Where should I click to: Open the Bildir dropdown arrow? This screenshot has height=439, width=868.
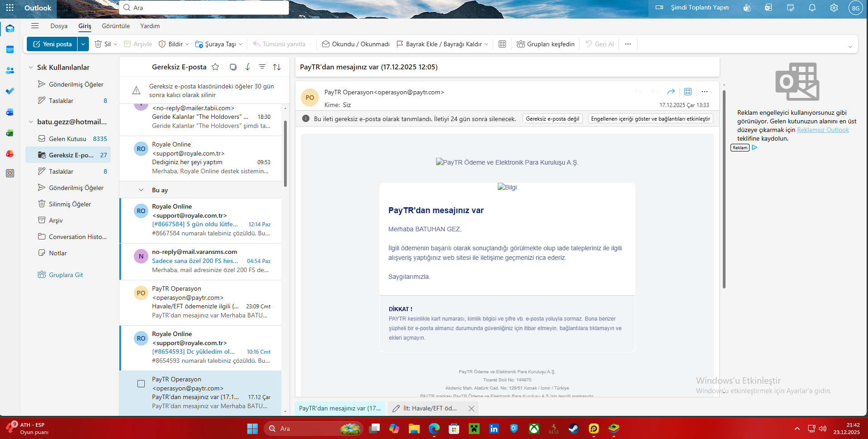187,44
